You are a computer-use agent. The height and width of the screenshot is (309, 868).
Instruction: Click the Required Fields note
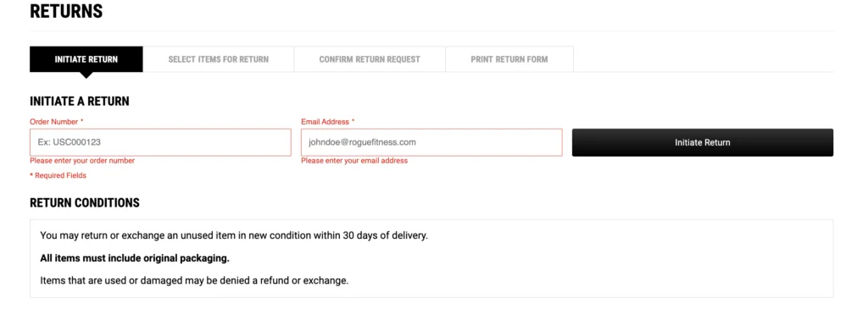point(58,176)
